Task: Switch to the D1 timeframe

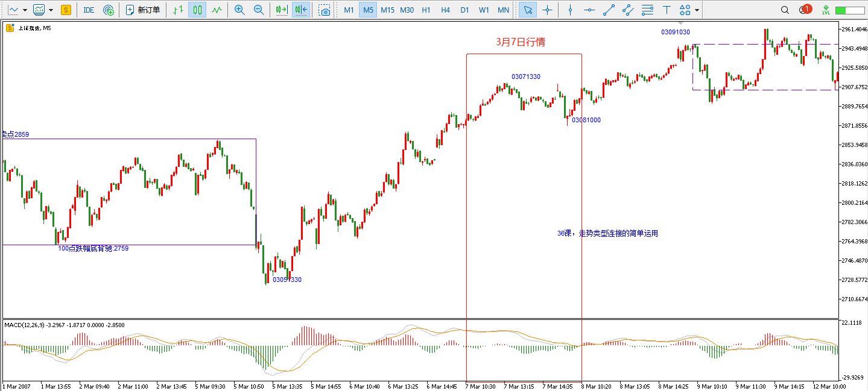Action: [464, 10]
